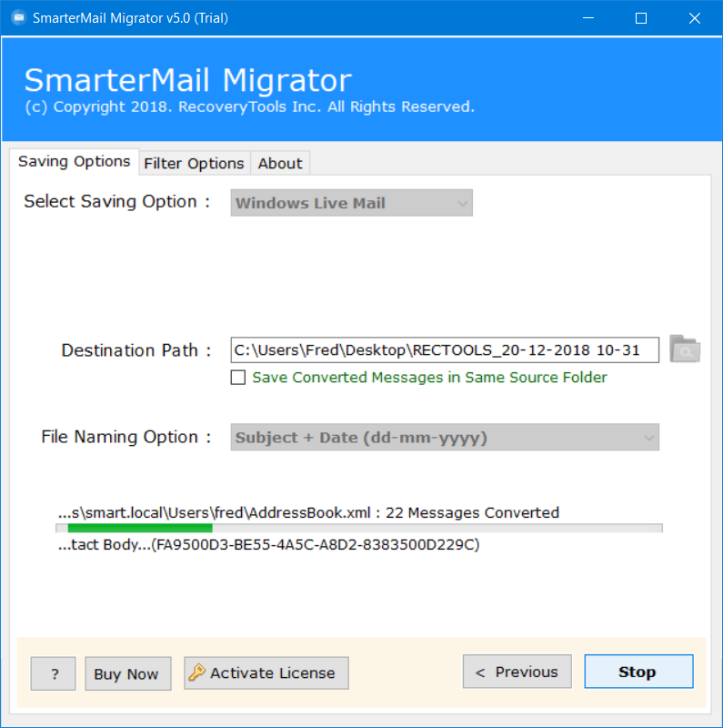Stop the conversion process
The height and width of the screenshot is (728, 723).
point(638,672)
